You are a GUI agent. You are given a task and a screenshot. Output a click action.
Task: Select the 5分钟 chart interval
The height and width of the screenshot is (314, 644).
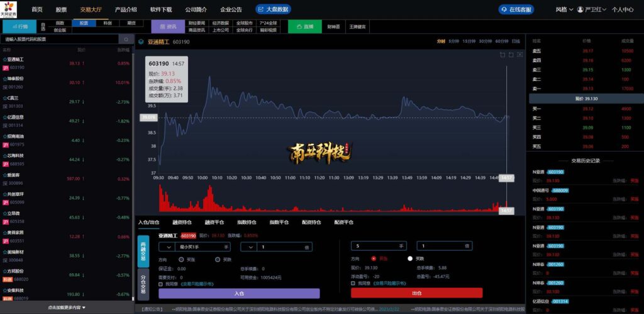(x=453, y=41)
